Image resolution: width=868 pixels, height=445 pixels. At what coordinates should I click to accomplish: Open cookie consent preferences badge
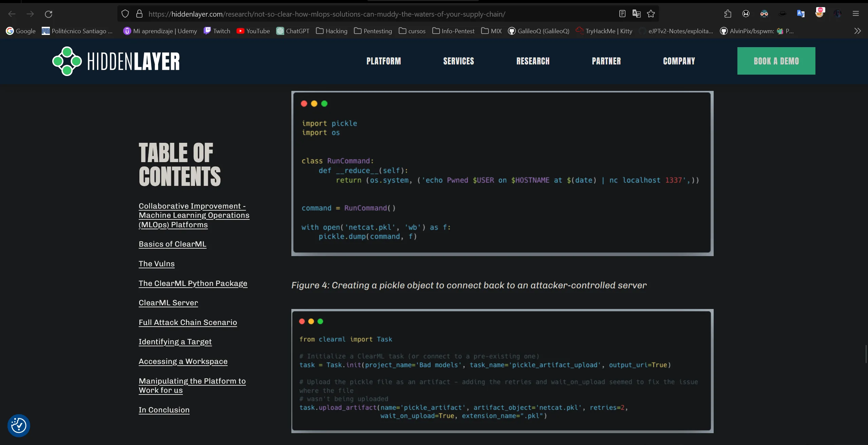19,425
